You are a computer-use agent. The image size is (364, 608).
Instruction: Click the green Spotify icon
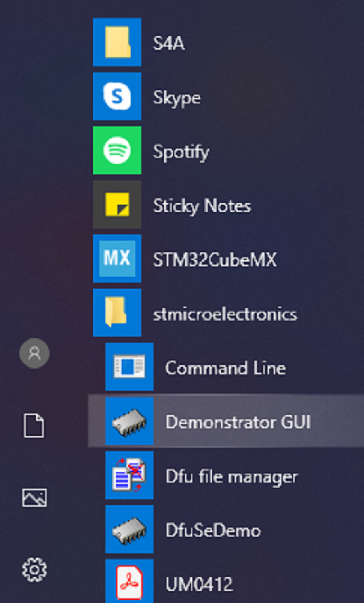[x=117, y=151]
